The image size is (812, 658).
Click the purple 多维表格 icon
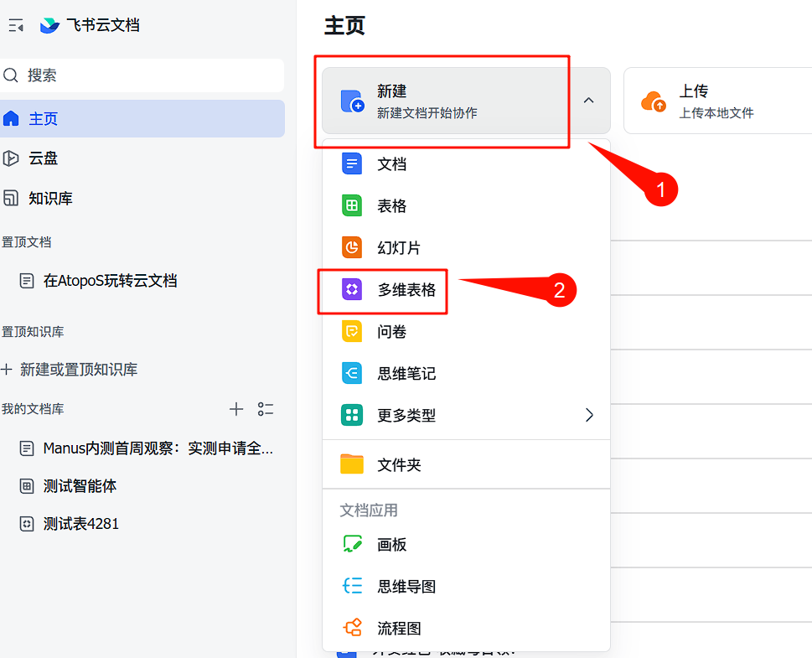352,289
